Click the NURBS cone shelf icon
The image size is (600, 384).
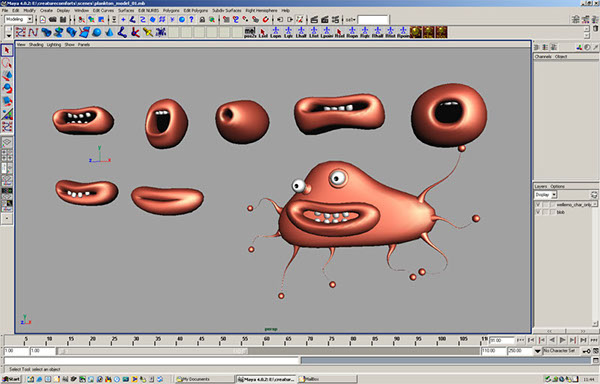109,33
